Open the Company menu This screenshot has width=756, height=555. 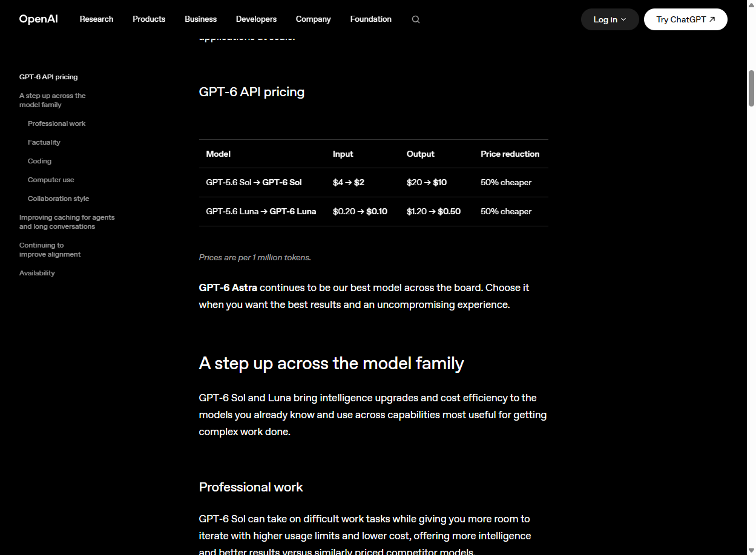pos(314,19)
